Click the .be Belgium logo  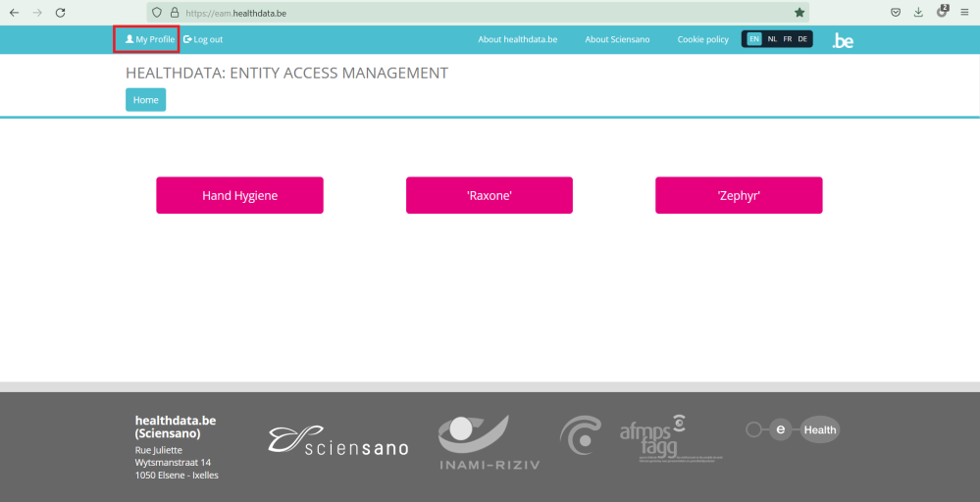pyautogui.click(x=842, y=40)
